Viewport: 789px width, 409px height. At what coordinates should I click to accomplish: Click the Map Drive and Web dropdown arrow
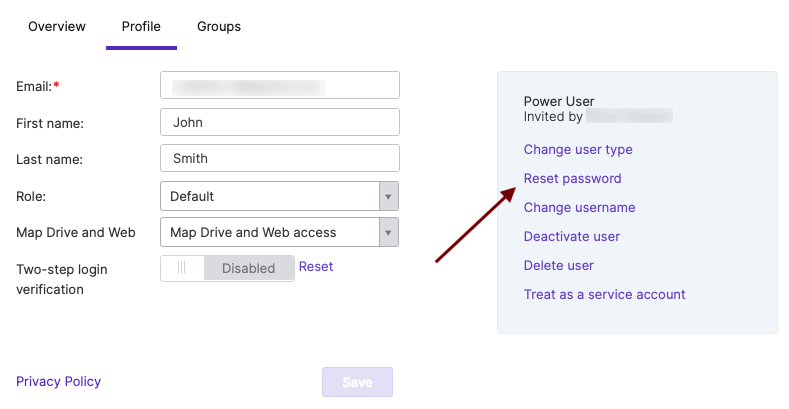[388, 232]
